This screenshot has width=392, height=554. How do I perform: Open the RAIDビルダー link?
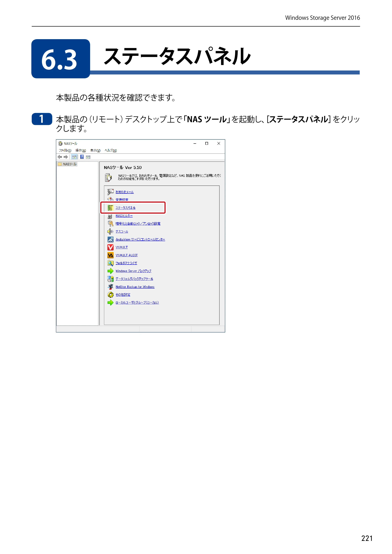pos(124,216)
